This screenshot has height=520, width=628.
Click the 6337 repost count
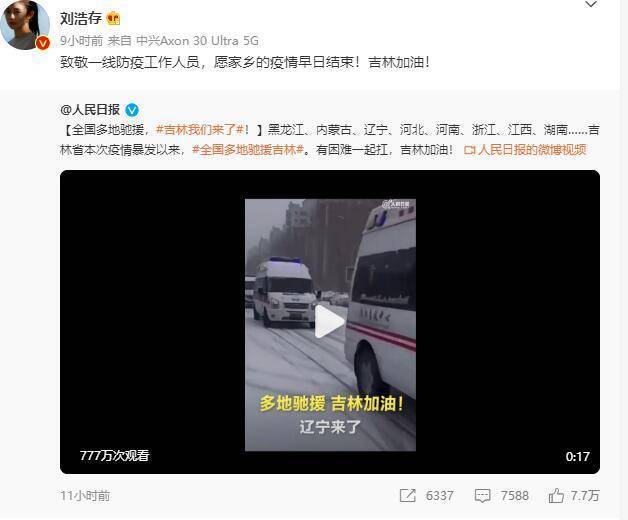point(439,496)
